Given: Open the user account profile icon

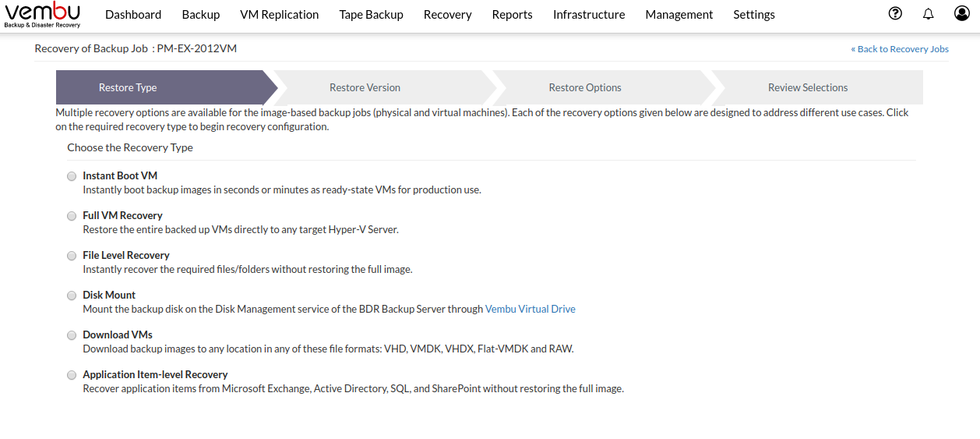Looking at the screenshot, I should (x=962, y=13).
